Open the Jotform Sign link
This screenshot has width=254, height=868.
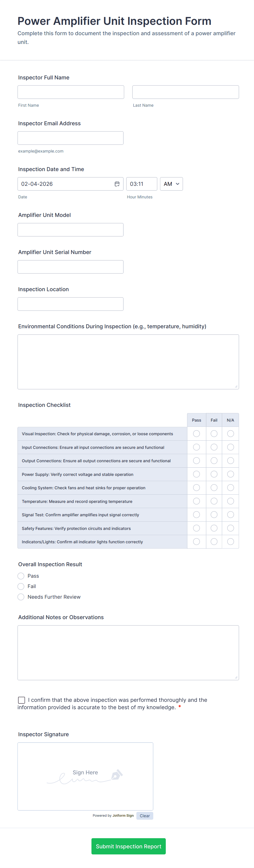click(x=123, y=815)
